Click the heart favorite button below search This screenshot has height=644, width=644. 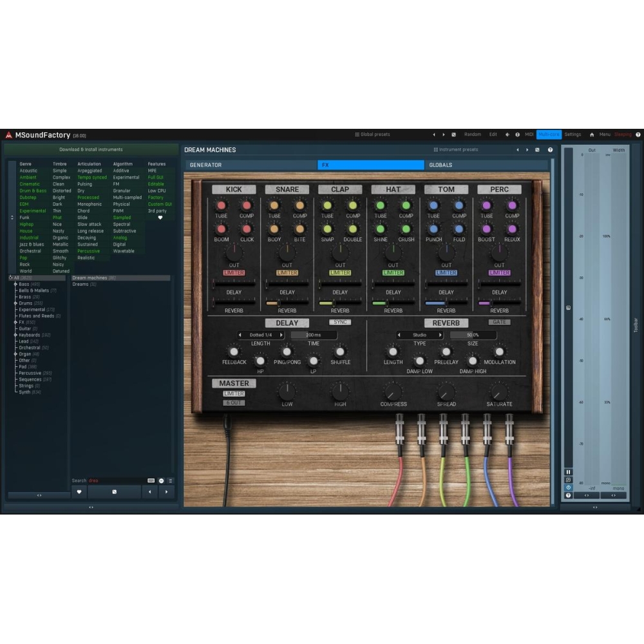(79, 491)
